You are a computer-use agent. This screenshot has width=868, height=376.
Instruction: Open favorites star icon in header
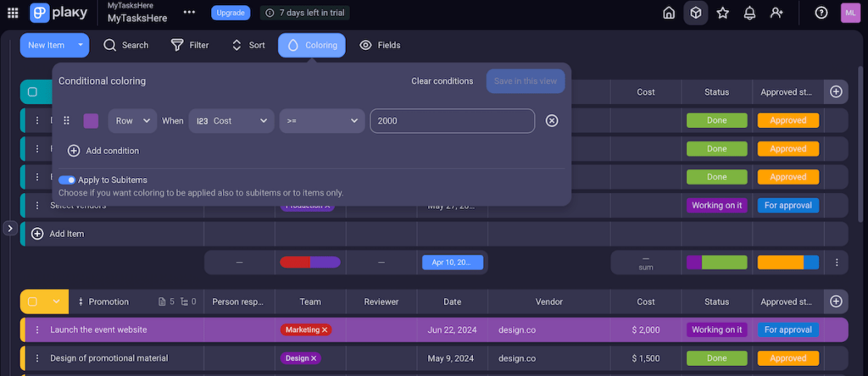(x=722, y=13)
